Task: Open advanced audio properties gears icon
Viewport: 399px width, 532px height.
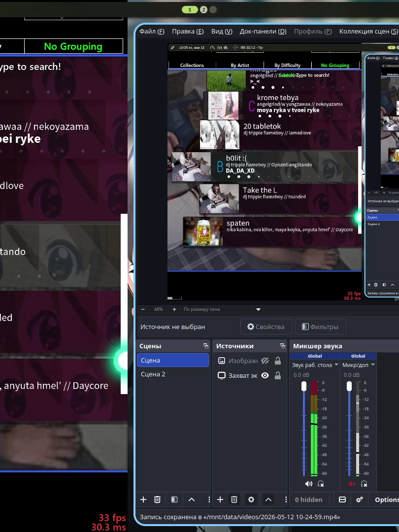Action: (359, 499)
